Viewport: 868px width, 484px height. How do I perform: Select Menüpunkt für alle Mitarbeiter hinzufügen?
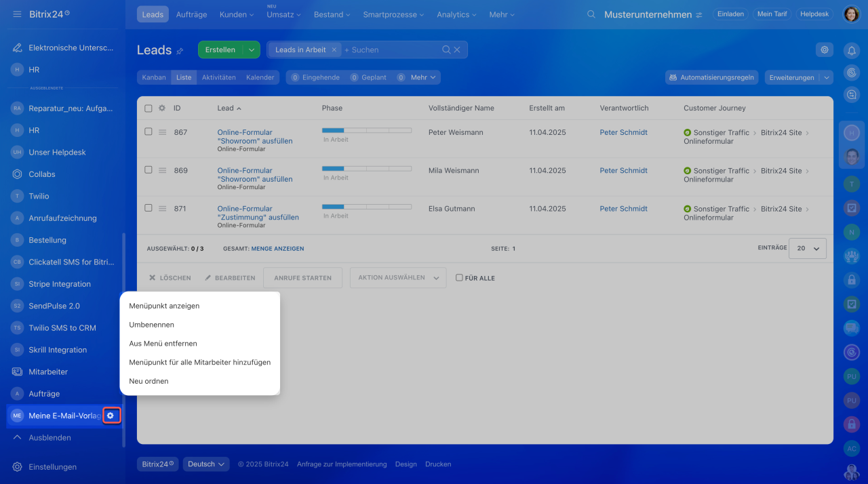click(x=199, y=362)
